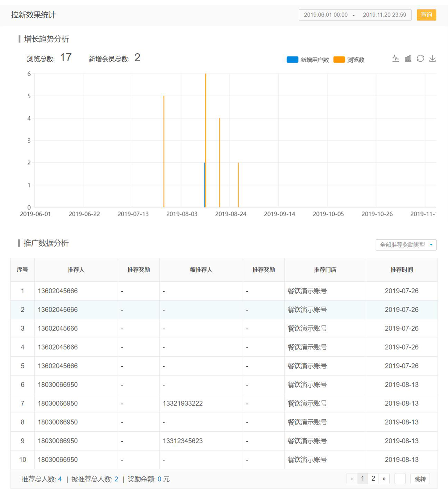The width and height of the screenshot is (448, 489).
Task: Toggle 新增用户数 legend series
Action: (307, 60)
